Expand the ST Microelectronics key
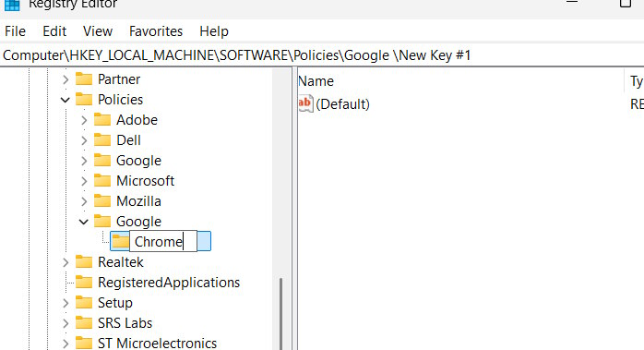The width and height of the screenshot is (644, 350). [x=66, y=344]
